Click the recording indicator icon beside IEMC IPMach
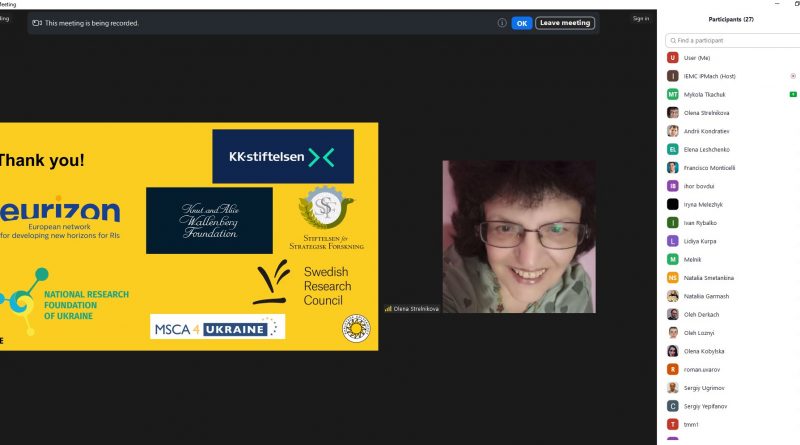The height and width of the screenshot is (445, 800). click(792, 76)
